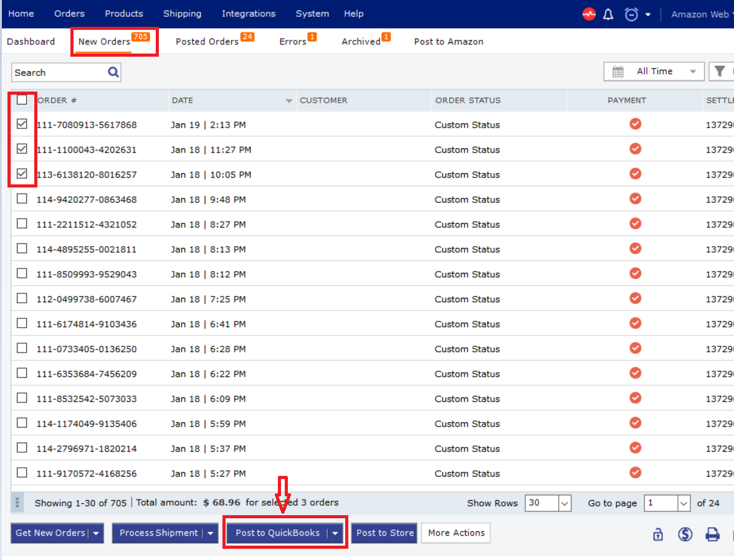734x560 pixels.
Task: Click the dollar sign payment icon
Action: pyautogui.click(x=685, y=534)
